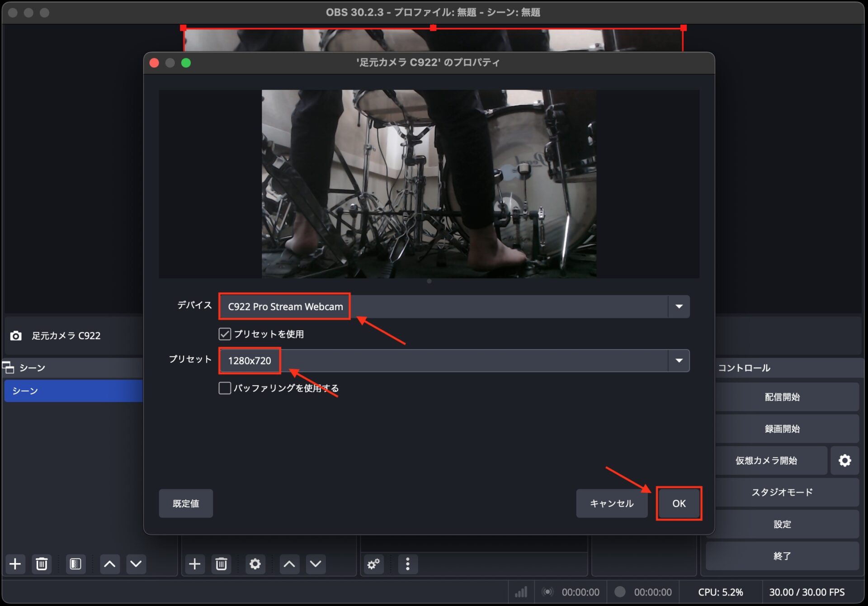Reset to defaults with 既定値 button
Image resolution: width=868 pixels, height=606 pixels.
coord(186,503)
